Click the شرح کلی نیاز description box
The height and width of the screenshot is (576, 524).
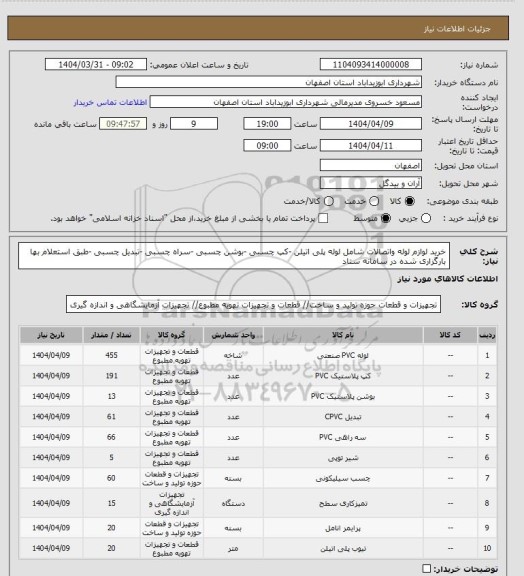point(234,256)
